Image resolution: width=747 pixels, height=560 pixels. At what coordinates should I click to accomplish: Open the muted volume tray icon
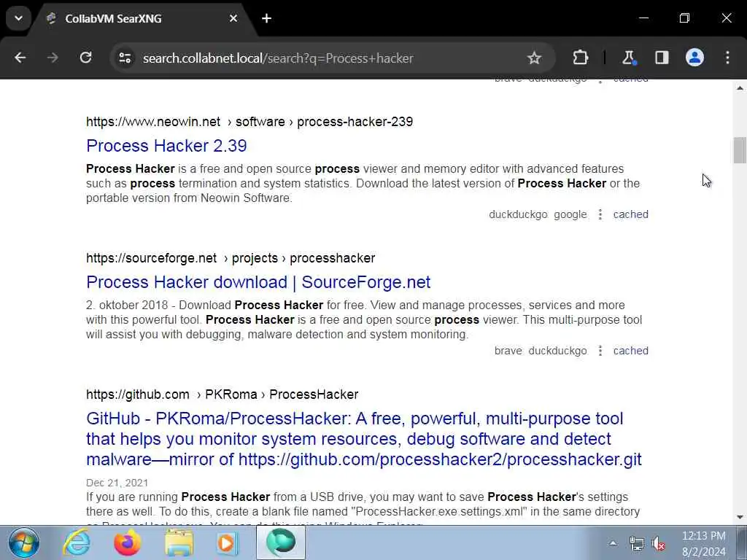click(659, 543)
